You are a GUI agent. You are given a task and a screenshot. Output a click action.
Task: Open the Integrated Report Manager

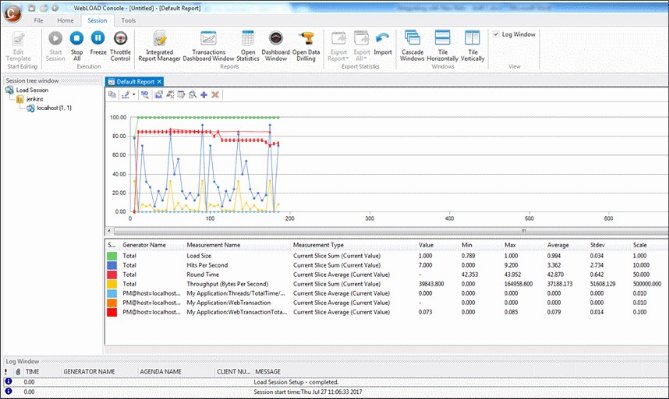coord(160,46)
